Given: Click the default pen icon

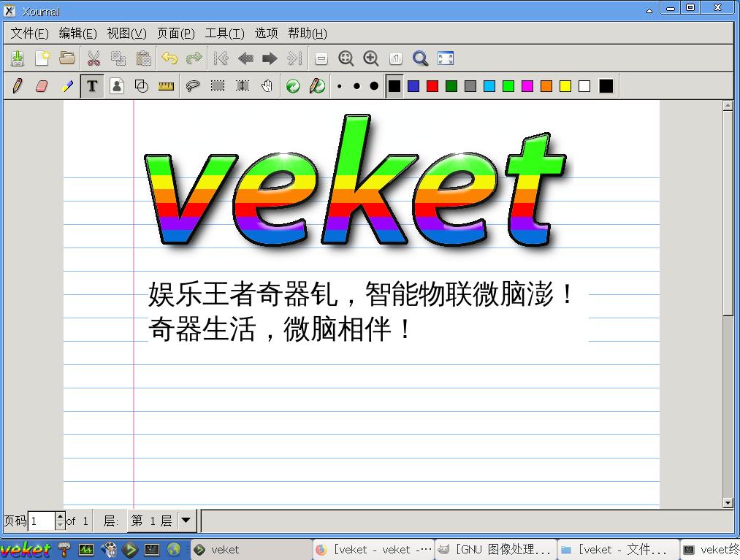Looking at the screenshot, I should (318, 86).
